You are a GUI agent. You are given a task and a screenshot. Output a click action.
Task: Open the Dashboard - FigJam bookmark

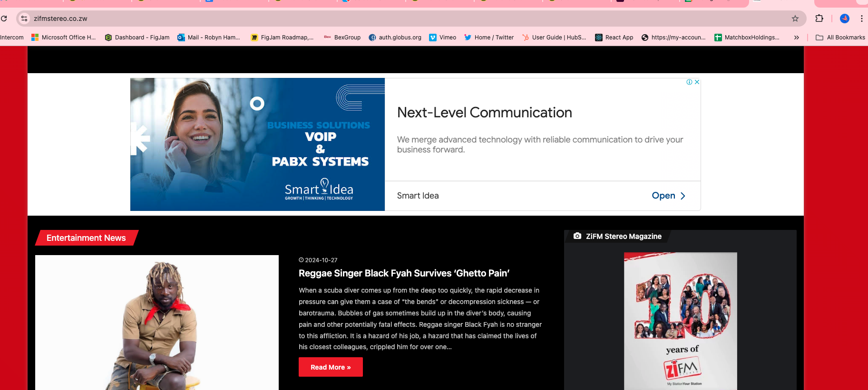click(x=137, y=38)
